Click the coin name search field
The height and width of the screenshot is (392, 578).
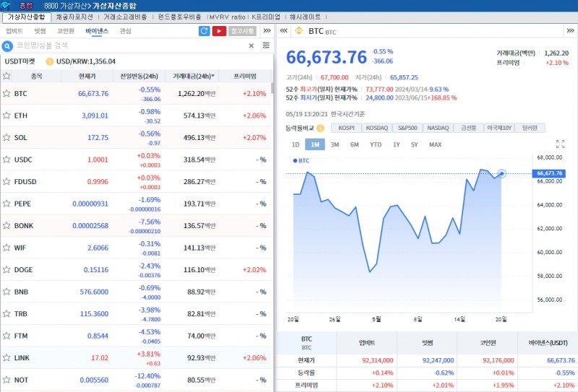129,45
